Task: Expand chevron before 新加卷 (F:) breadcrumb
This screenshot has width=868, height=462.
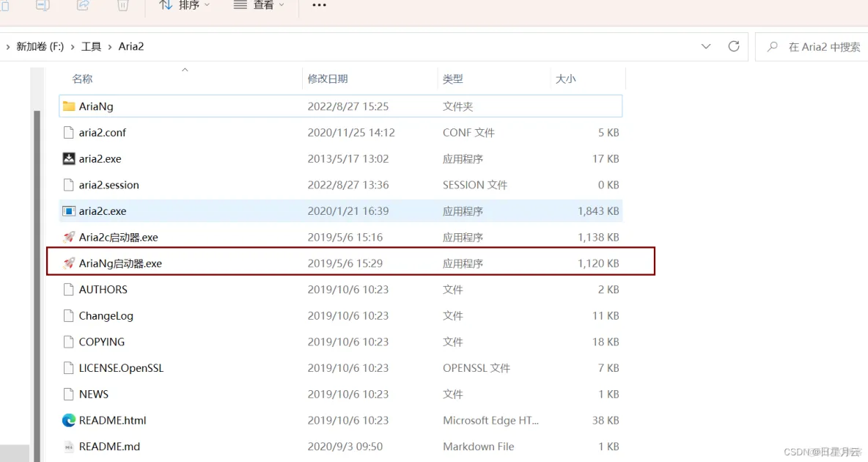Action: [x=8, y=47]
